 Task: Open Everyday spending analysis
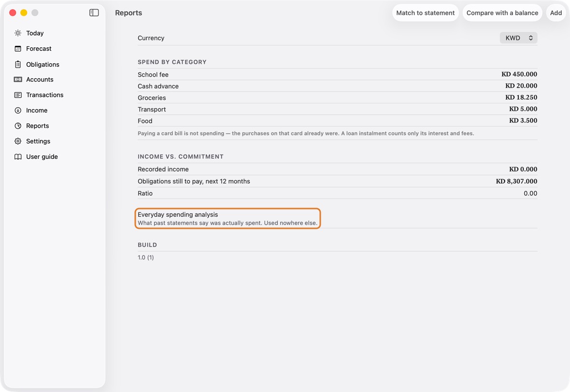228,218
